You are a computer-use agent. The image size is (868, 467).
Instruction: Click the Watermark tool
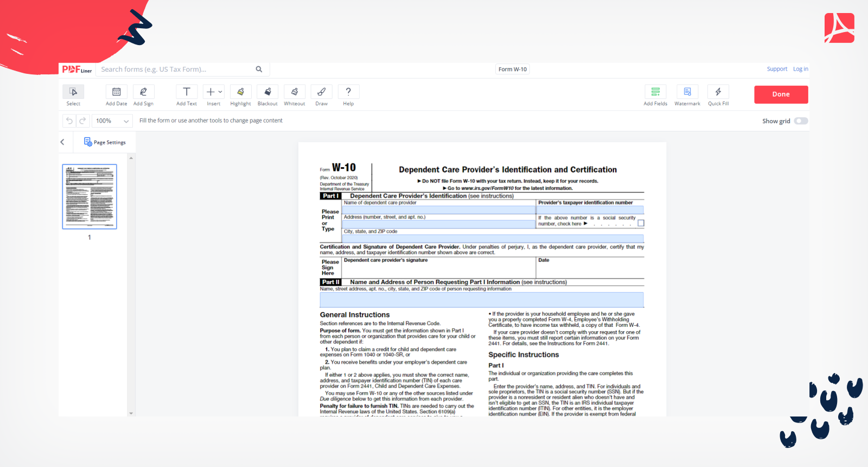pos(687,92)
